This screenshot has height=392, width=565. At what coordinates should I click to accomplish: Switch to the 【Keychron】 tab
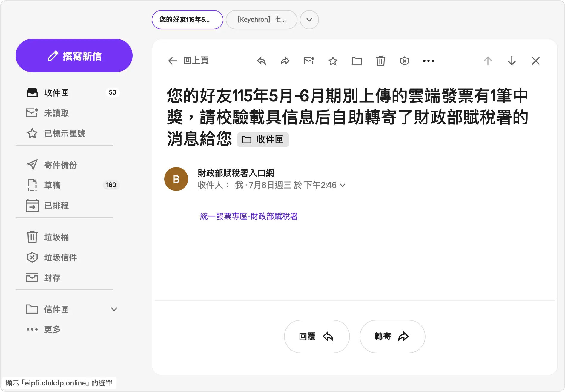click(x=262, y=20)
